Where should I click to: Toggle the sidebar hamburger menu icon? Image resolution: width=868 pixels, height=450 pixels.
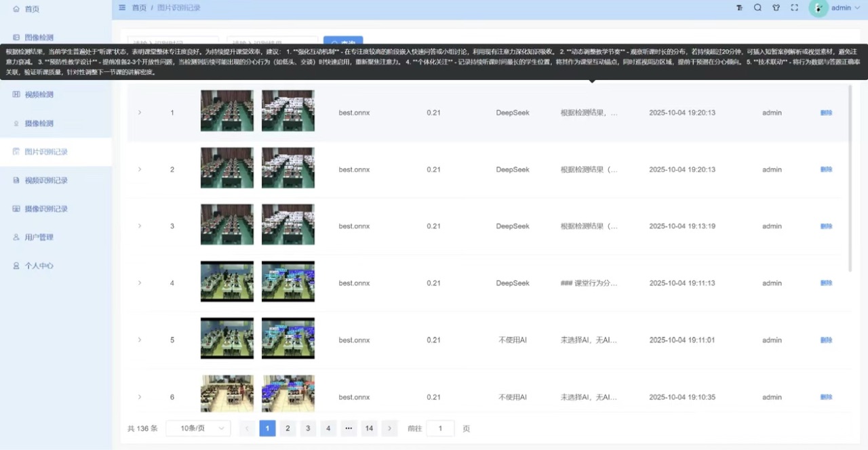(x=122, y=7)
